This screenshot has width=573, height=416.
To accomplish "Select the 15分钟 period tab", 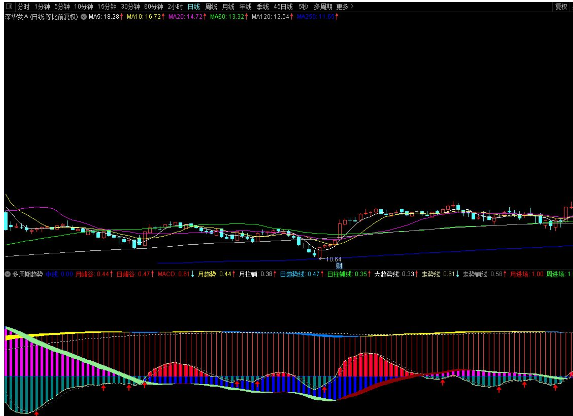I will tap(107, 7).
